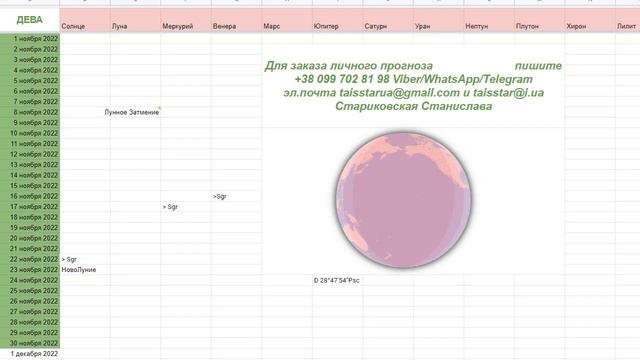This screenshot has height=360, width=640.
Task: Click the Сатурн column header
Action: [388, 20]
